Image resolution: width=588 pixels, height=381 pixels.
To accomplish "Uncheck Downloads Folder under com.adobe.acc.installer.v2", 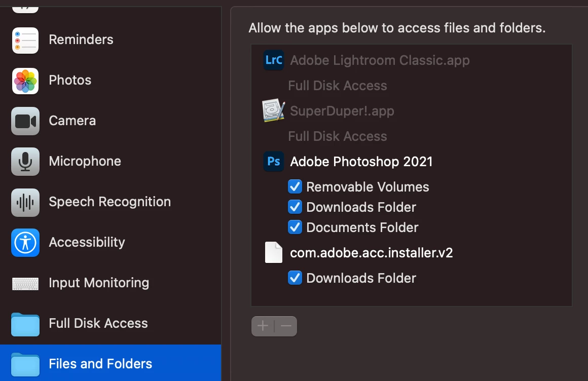I will pyautogui.click(x=295, y=278).
